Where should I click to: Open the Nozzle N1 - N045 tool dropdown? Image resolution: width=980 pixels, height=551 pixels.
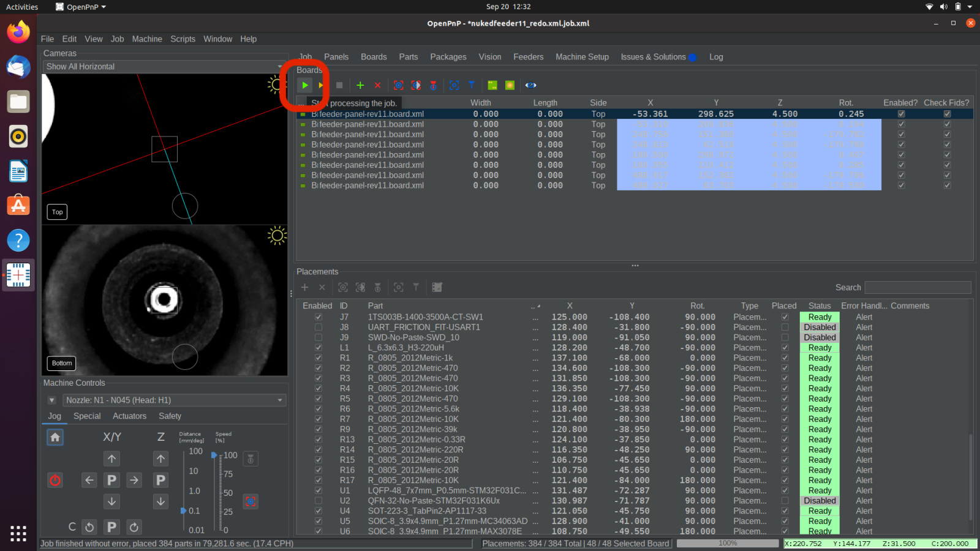175,400
